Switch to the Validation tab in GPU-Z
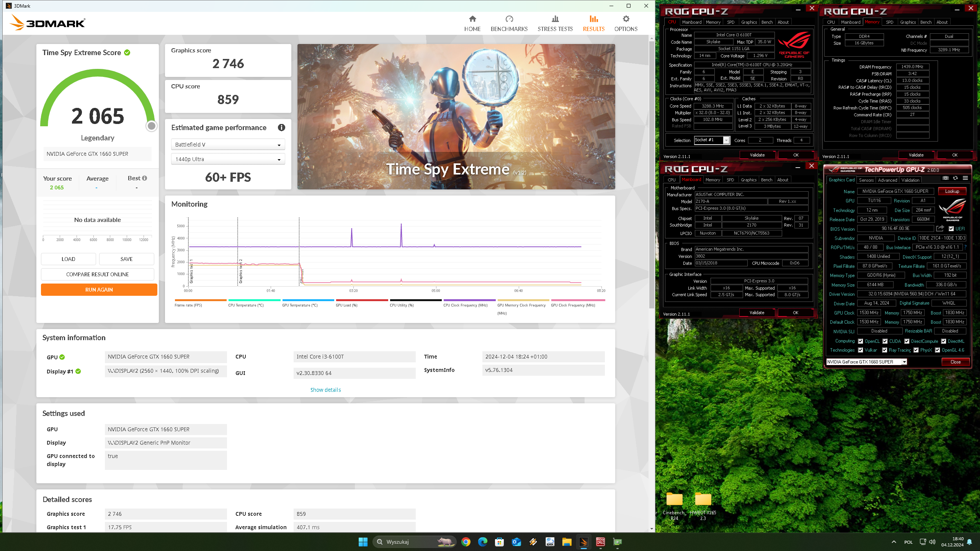980x551 pixels. click(910, 180)
